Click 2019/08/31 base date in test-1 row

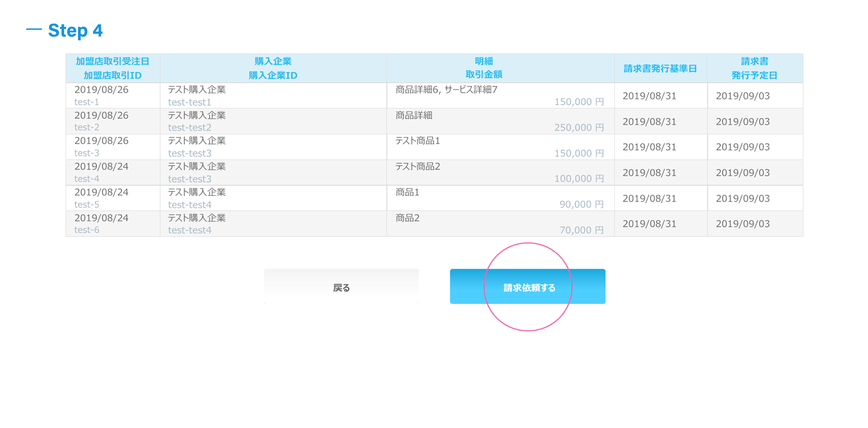click(649, 96)
